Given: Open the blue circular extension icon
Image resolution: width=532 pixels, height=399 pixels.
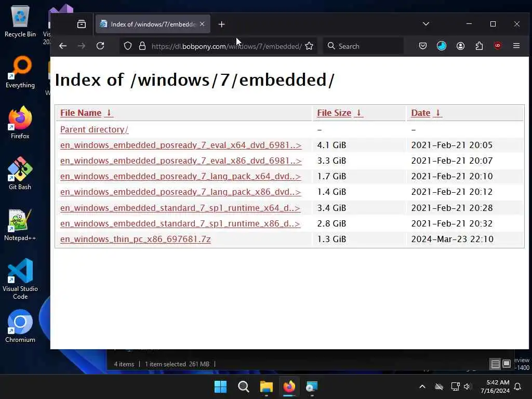Looking at the screenshot, I should (x=442, y=46).
